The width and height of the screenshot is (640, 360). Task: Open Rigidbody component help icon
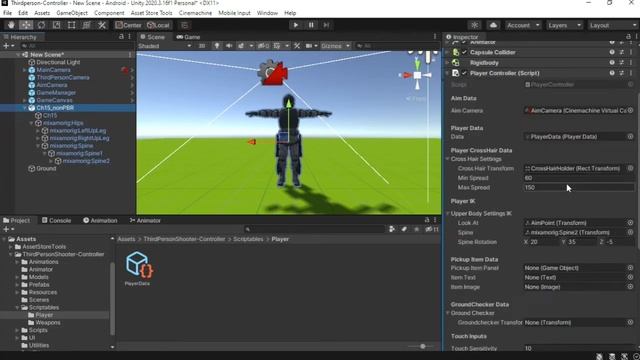612,62
